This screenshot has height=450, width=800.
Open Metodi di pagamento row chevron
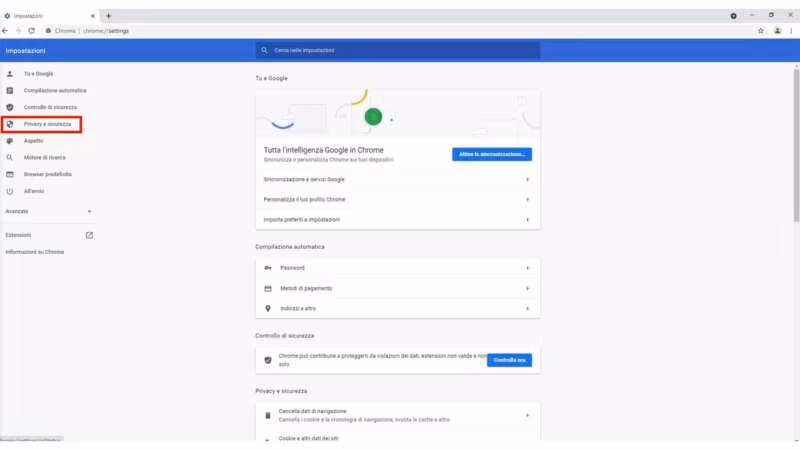528,289
